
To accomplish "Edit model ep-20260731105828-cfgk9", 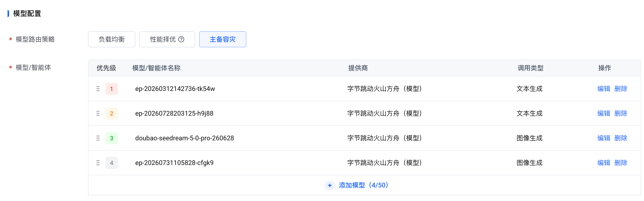I will (x=604, y=163).
